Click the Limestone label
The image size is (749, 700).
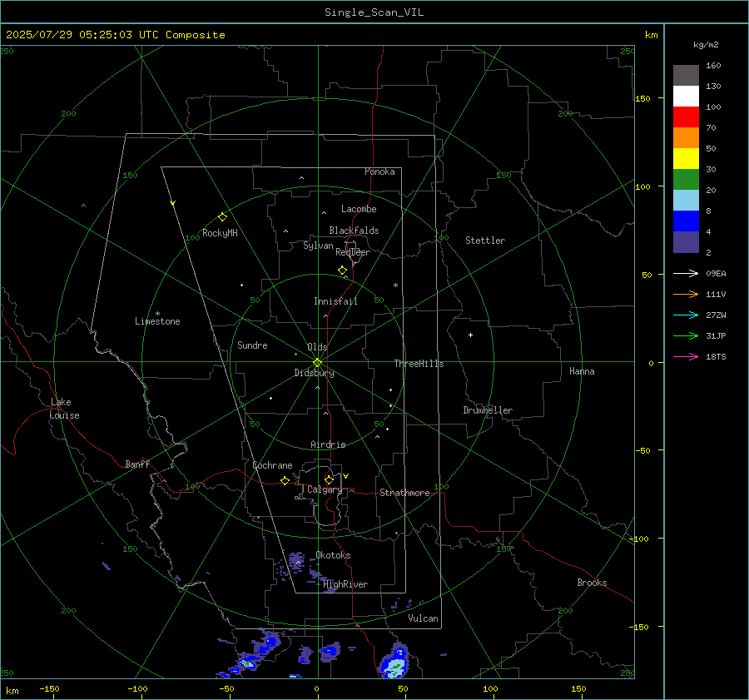click(157, 321)
